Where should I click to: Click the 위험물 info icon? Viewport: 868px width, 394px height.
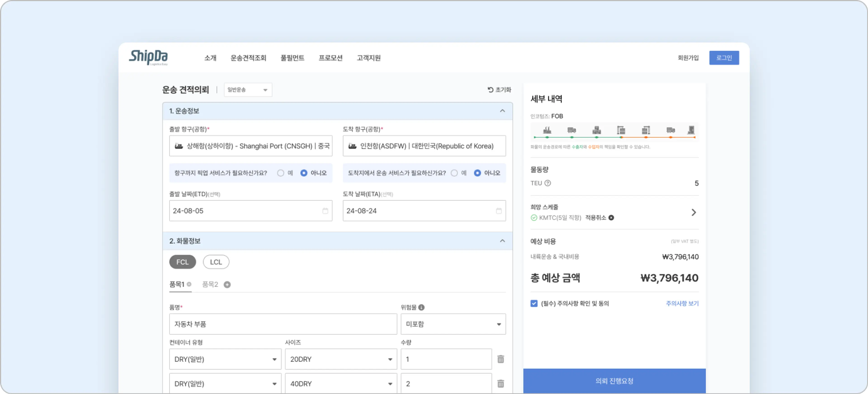[421, 308]
